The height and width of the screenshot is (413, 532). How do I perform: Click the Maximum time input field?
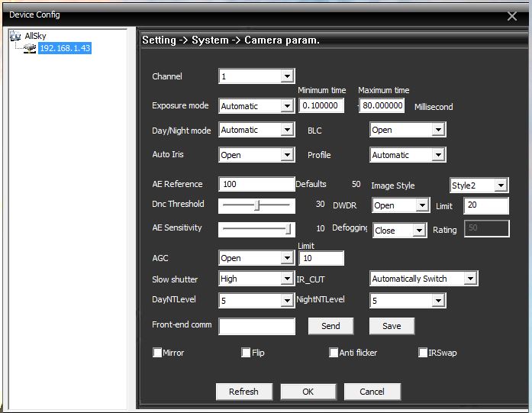pos(382,105)
